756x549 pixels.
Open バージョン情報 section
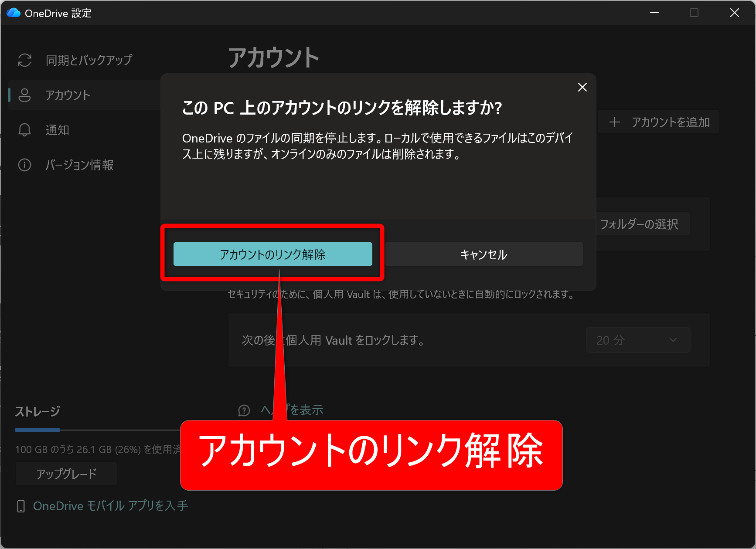pos(79,165)
